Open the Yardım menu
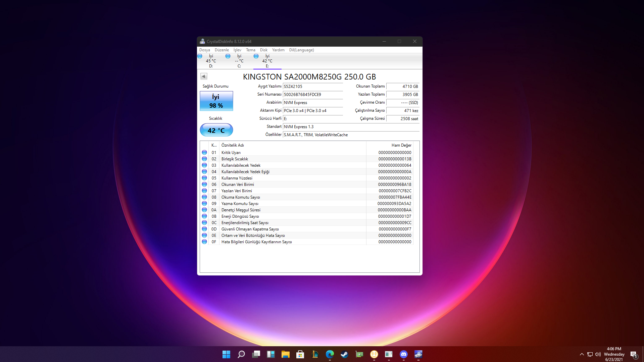 tap(278, 50)
